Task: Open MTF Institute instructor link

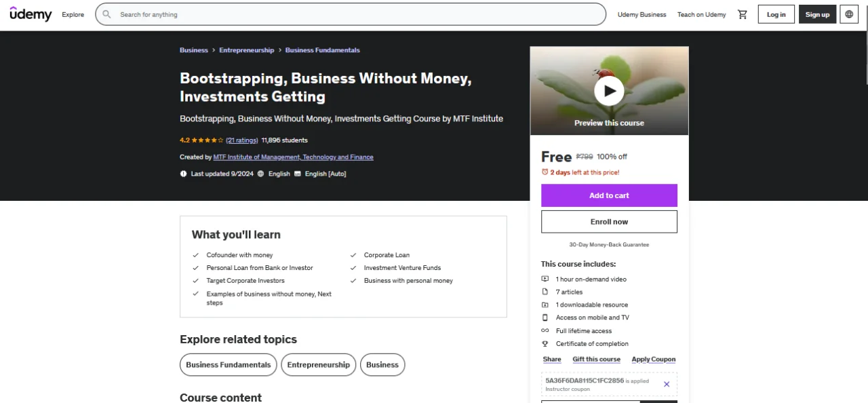Action: (x=293, y=157)
